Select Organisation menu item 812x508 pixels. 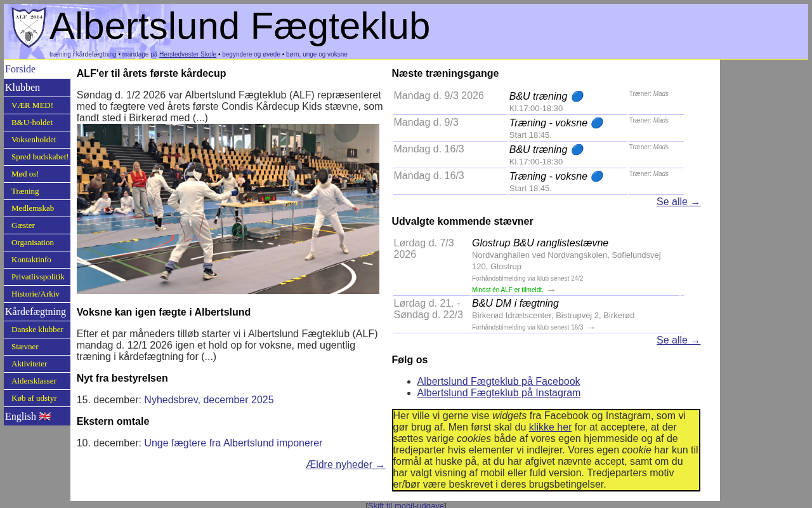pyautogui.click(x=37, y=243)
